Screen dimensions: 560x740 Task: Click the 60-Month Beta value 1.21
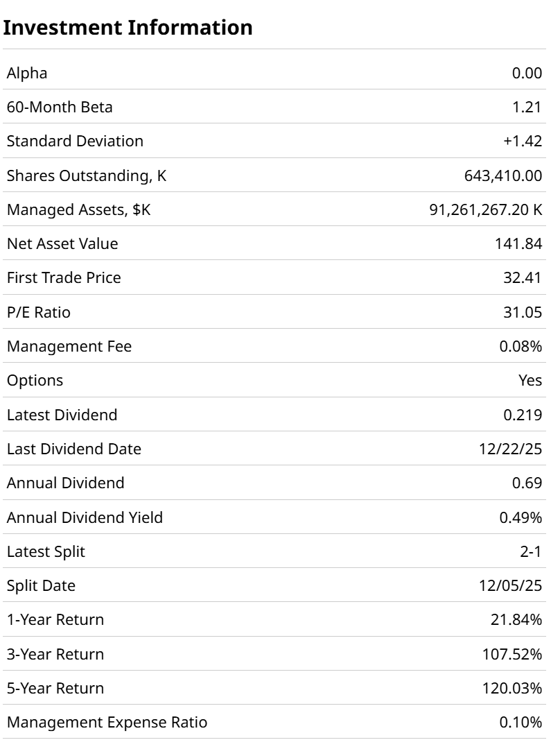pos(527,107)
